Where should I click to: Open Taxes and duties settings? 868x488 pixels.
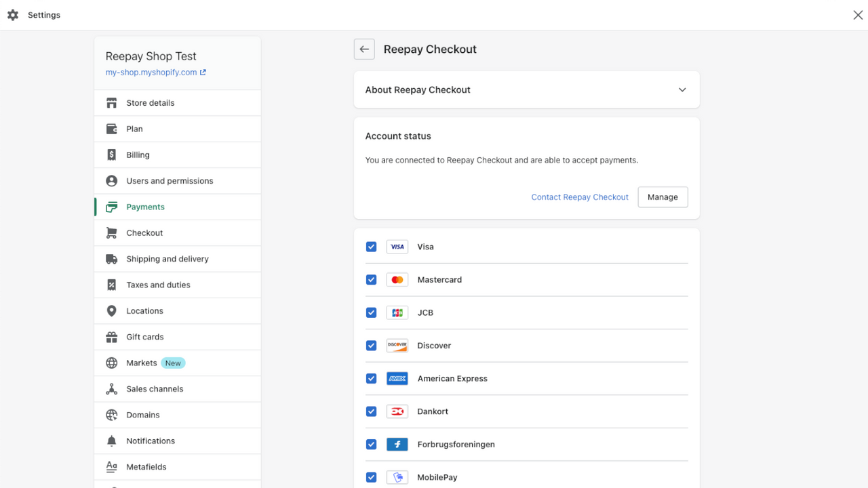178,285
